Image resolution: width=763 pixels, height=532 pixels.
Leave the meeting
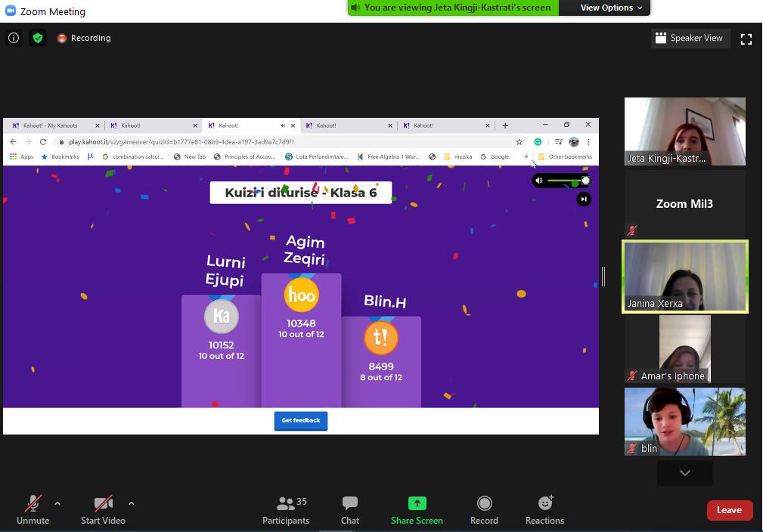(x=729, y=510)
